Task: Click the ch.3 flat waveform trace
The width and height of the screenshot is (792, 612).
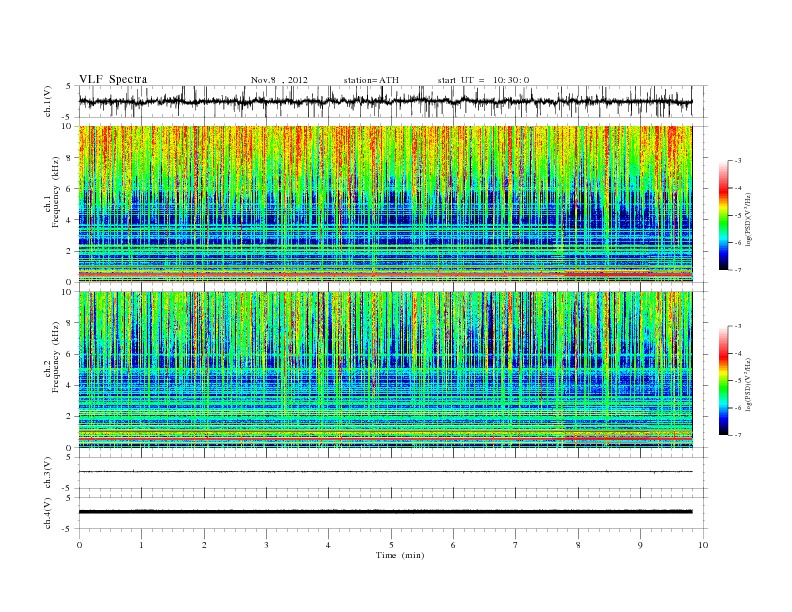Action: pos(385,472)
